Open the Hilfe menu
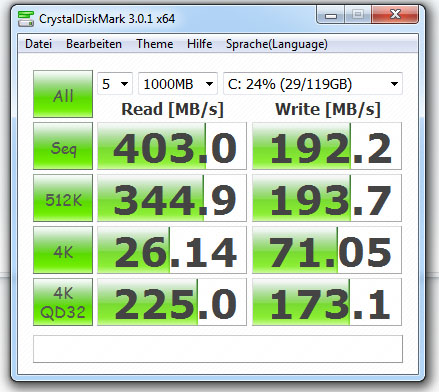This screenshot has height=392, width=439. point(199,44)
